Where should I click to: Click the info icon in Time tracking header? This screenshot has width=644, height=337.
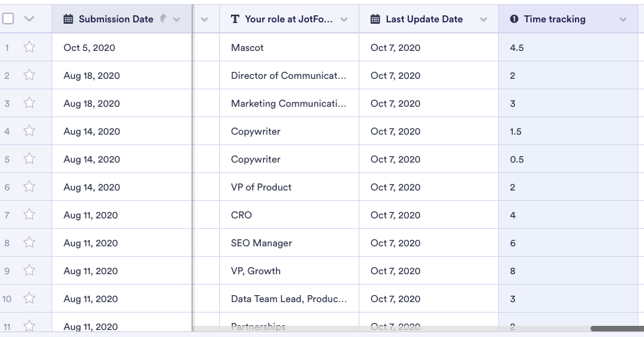tap(514, 20)
